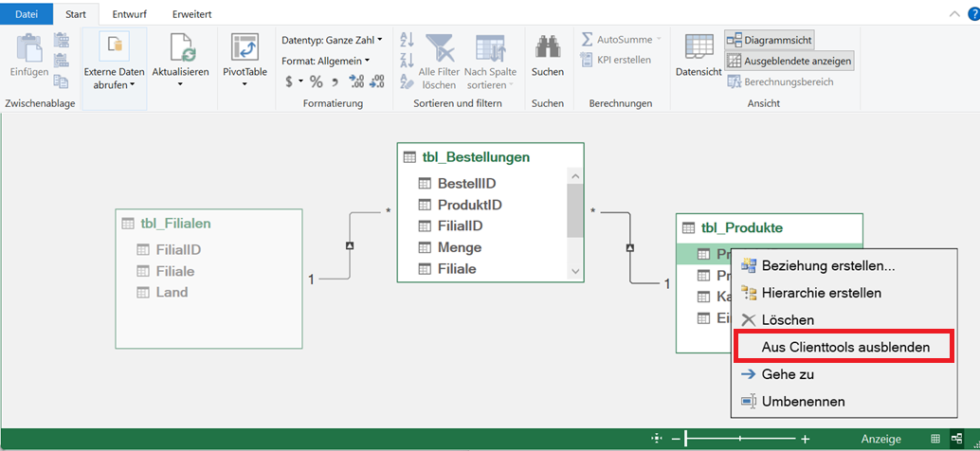Choose Hierarchie erstellen from context menu

point(844,293)
